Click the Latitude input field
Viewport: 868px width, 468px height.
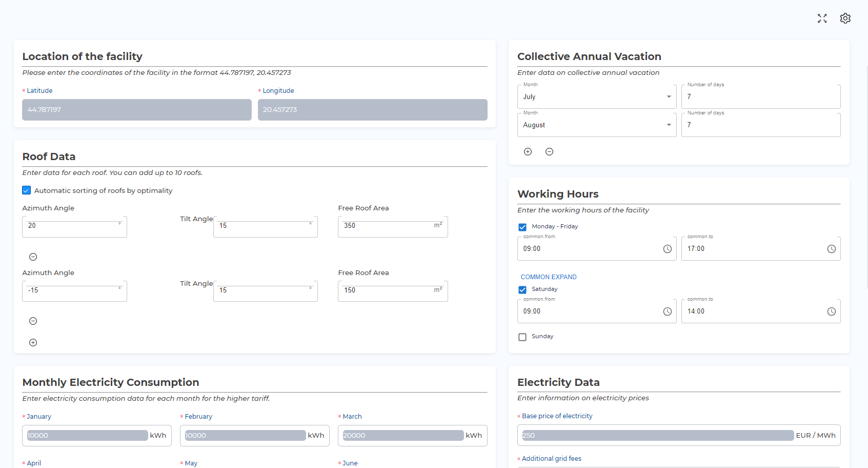(x=137, y=110)
